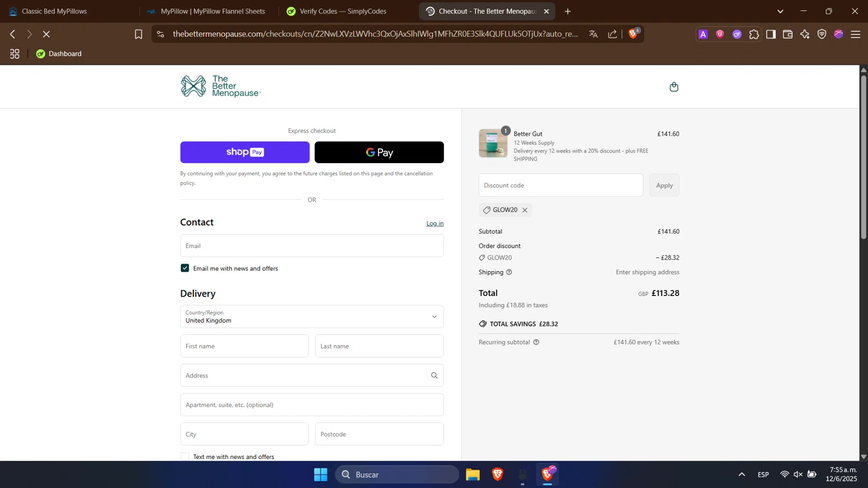
Task: Open the Windows Start menu
Action: [321, 475]
